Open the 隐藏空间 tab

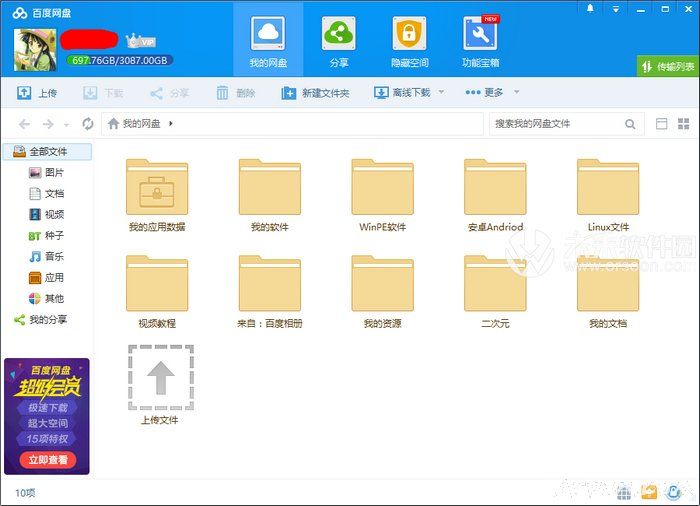pos(409,42)
